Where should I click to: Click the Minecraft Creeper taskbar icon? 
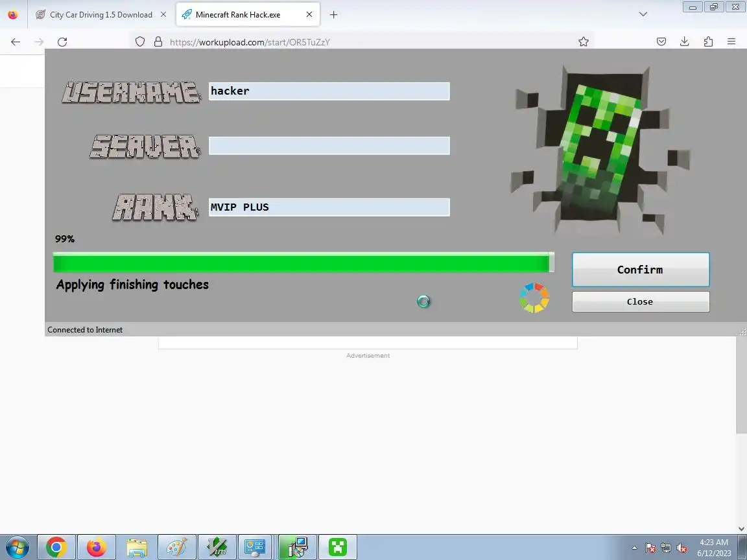coord(338,547)
